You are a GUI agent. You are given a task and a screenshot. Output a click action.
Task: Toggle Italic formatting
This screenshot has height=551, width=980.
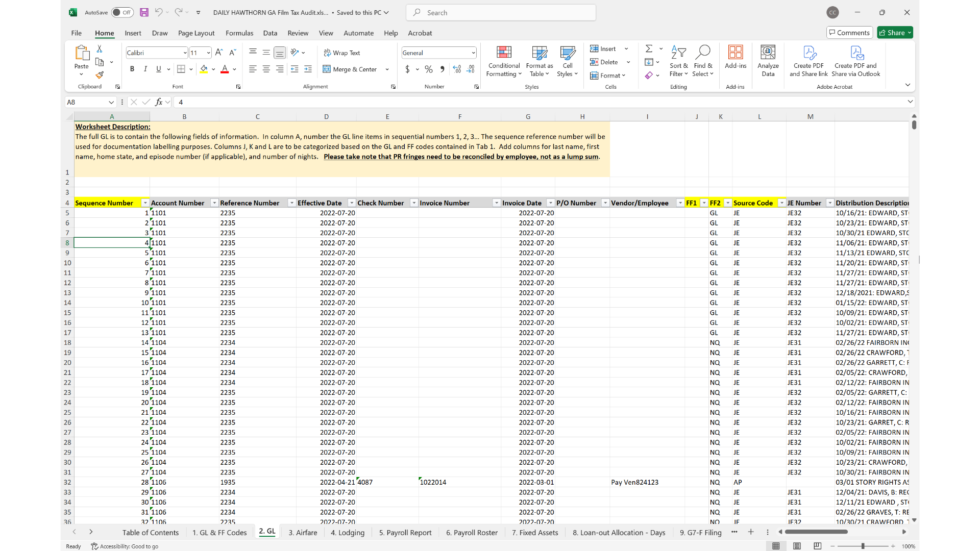point(145,69)
